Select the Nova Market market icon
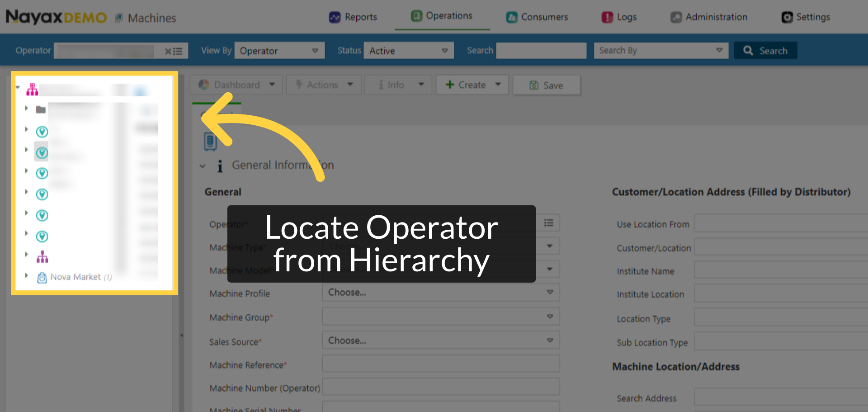 (42, 277)
